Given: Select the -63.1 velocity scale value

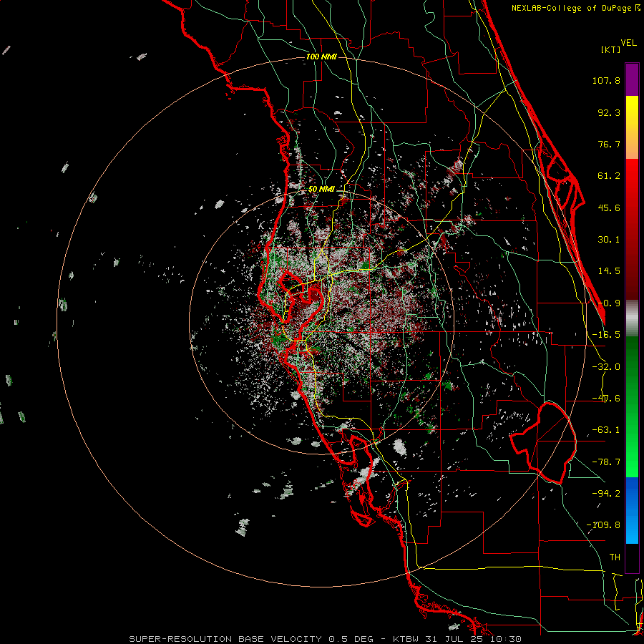Looking at the screenshot, I should (x=606, y=430).
